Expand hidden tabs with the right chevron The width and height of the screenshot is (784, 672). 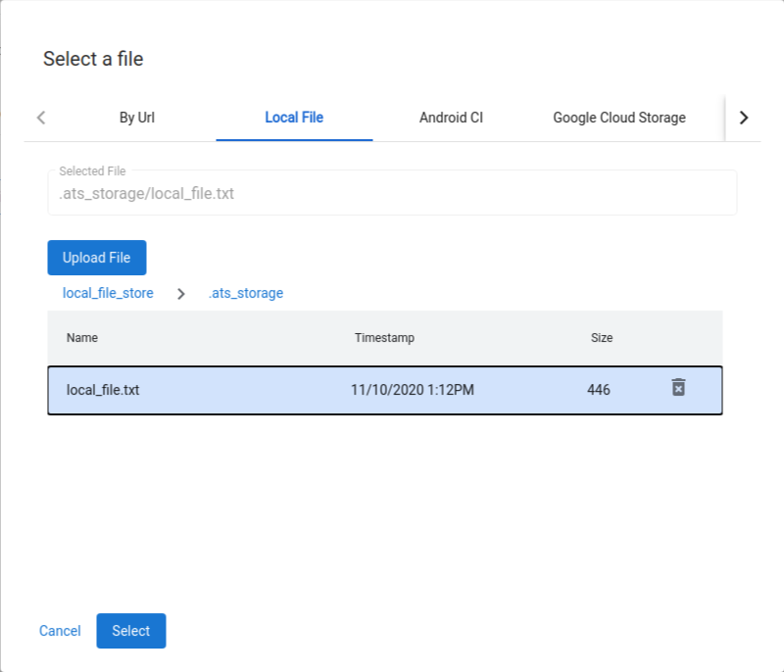click(x=744, y=118)
